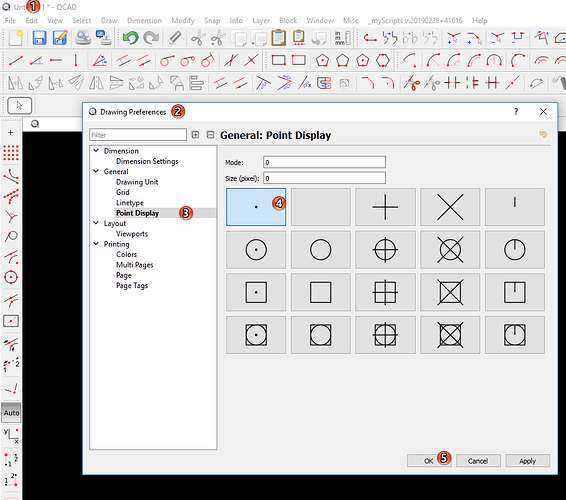Open the Block menu
566x500 pixels.
(288, 21)
